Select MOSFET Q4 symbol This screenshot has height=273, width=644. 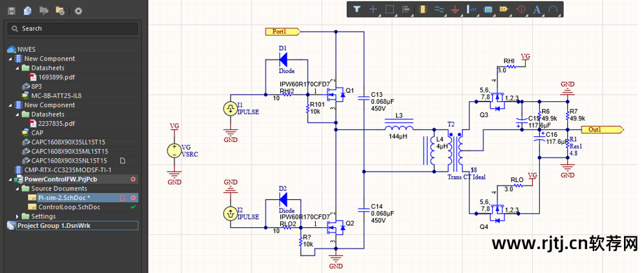click(497, 214)
